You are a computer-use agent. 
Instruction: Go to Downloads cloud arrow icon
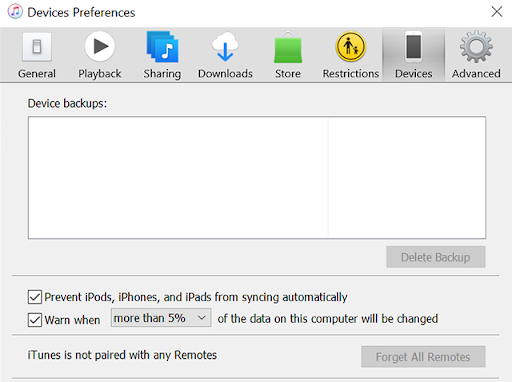[x=225, y=47]
